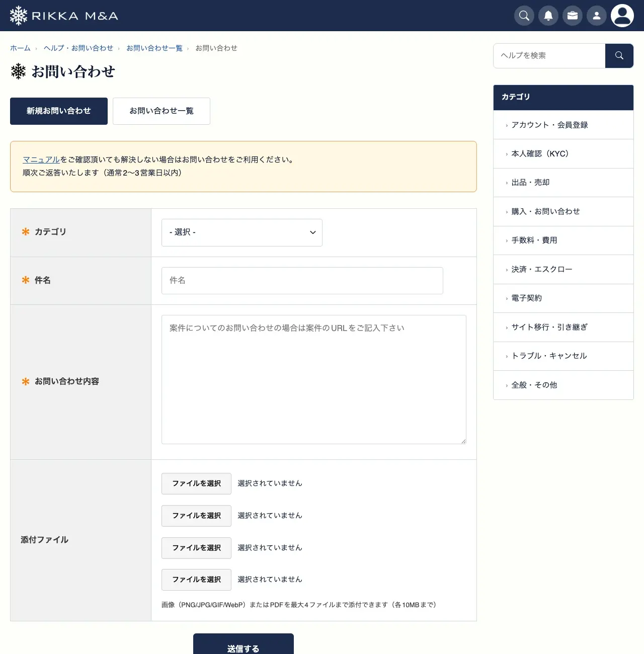Image resolution: width=644 pixels, height=654 pixels.
Task: Open トラブル・キャンセル category
Action: [563, 356]
